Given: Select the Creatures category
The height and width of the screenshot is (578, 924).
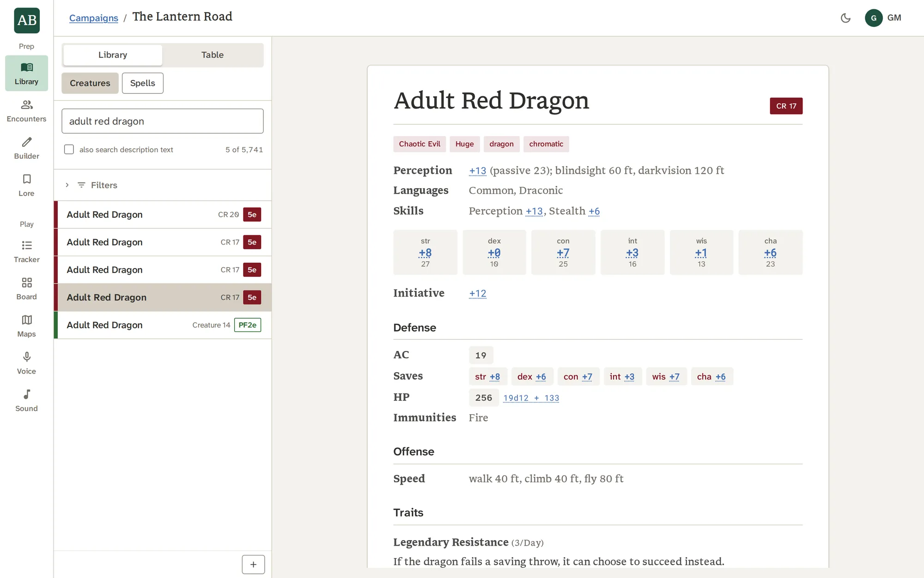Looking at the screenshot, I should pos(90,83).
